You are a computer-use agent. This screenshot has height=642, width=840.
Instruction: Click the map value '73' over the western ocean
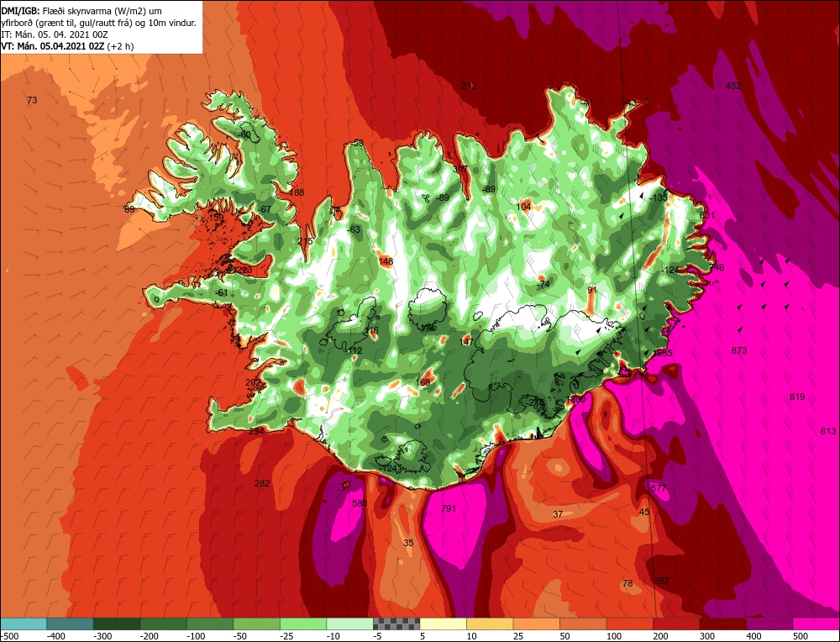pos(32,100)
